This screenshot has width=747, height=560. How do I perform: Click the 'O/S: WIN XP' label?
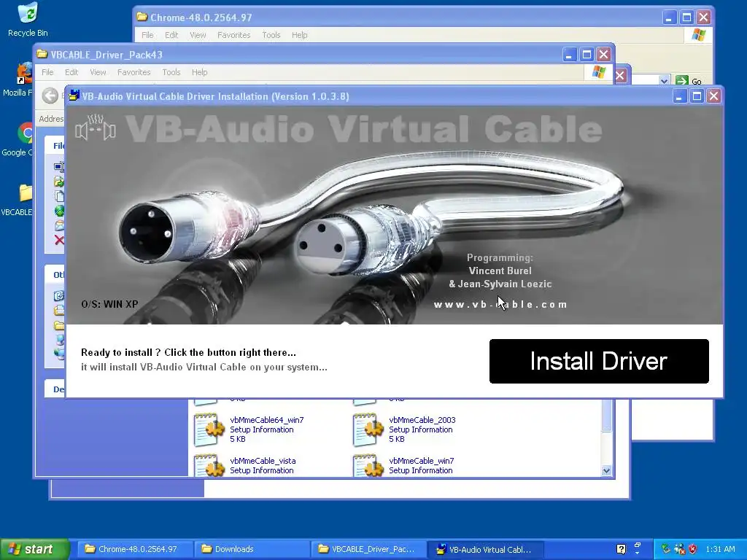109,304
